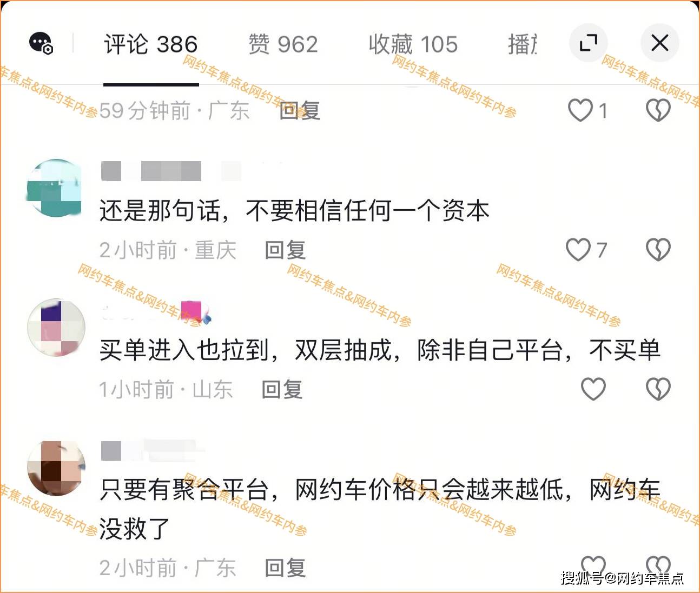
Task: Close the comments panel
Action: point(659,43)
